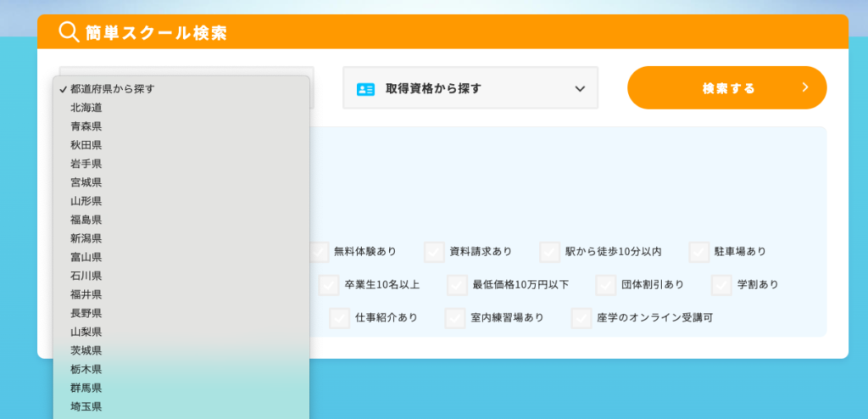Select 北海道 from prefecture list

[86, 108]
